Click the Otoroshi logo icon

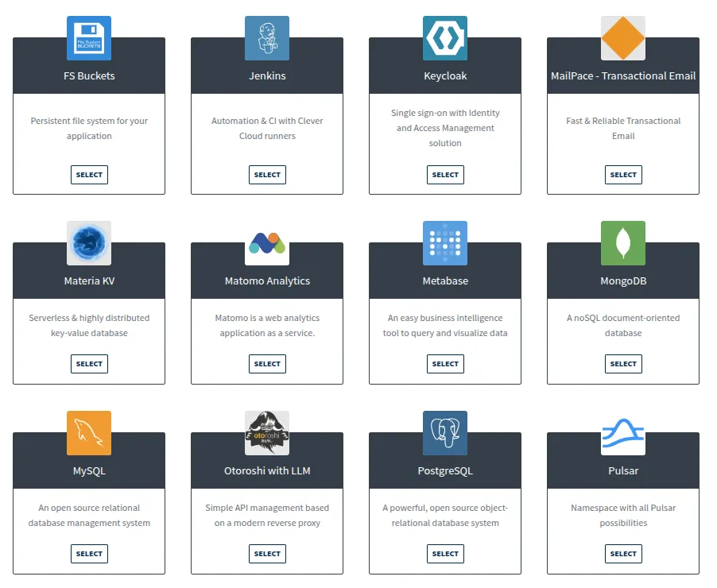click(267, 433)
